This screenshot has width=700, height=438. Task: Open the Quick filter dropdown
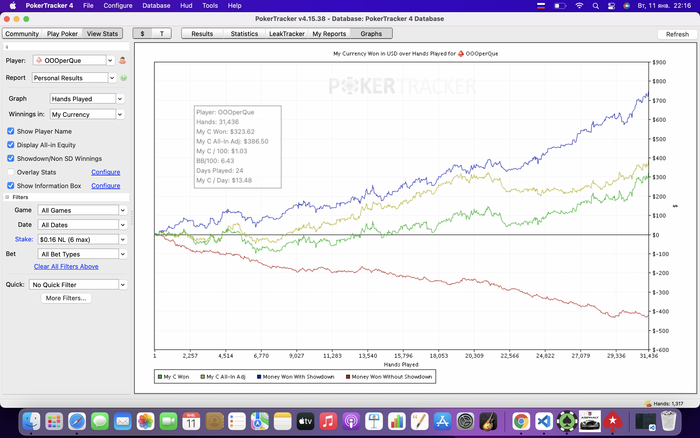[78, 284]
